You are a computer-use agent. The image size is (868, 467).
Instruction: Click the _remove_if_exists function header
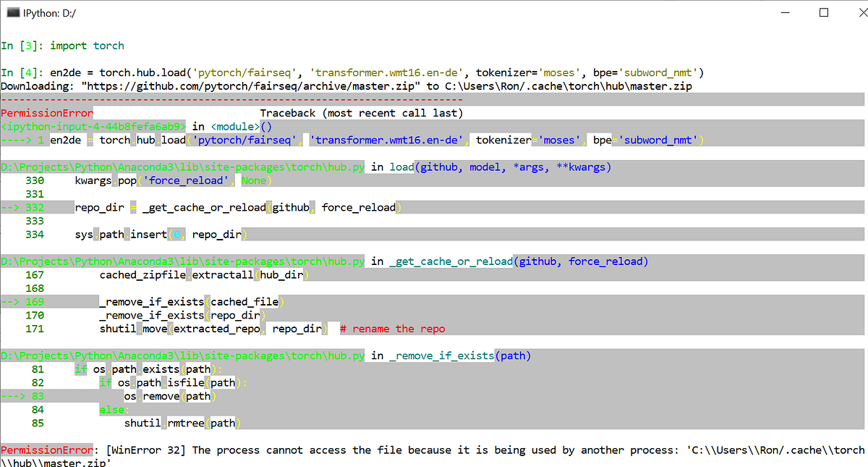pyautogui.click(x=441, y=355)
